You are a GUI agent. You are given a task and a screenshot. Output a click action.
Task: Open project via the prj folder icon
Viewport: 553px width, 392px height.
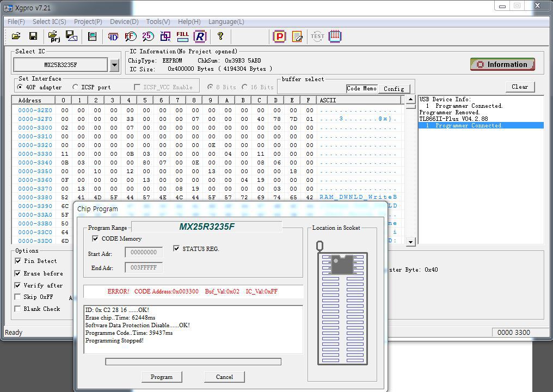pos(54,36)
